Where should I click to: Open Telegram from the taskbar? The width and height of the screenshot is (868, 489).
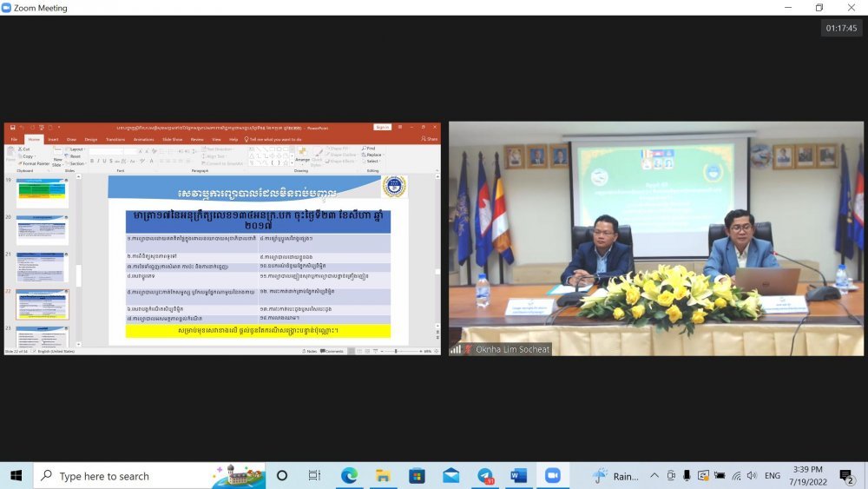[x=485, y=476]
